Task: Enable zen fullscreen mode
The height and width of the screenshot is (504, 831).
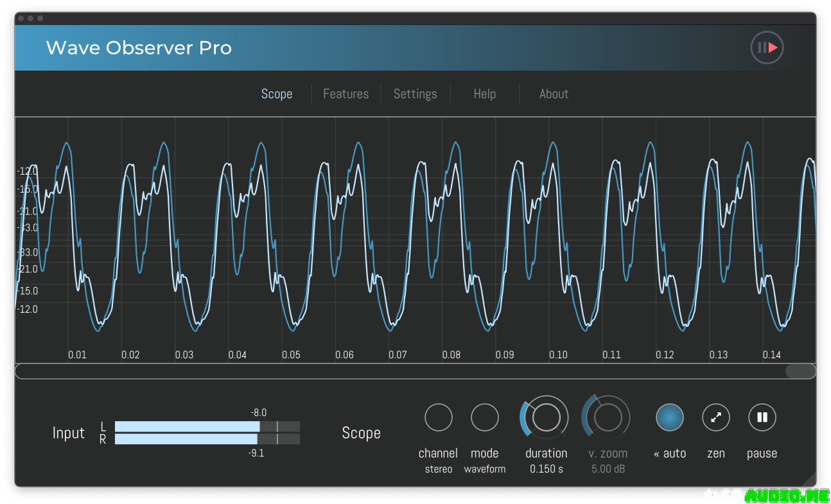Action: 715,418
